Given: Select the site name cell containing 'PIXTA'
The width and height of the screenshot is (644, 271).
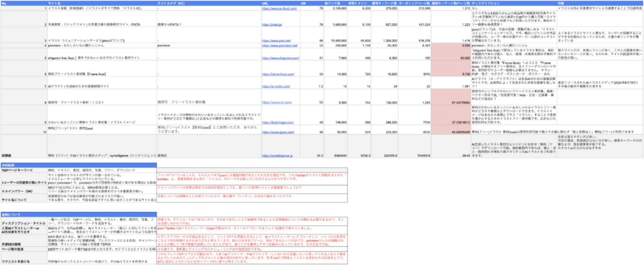Looking at the screenshot, I should (102, 19).
